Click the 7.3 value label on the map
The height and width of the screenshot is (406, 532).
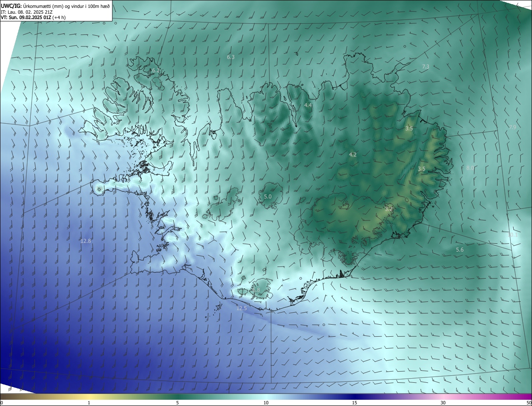(426, 66)
